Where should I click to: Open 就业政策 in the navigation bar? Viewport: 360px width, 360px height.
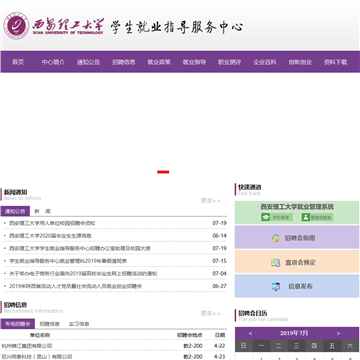click(x=159, y=62)
